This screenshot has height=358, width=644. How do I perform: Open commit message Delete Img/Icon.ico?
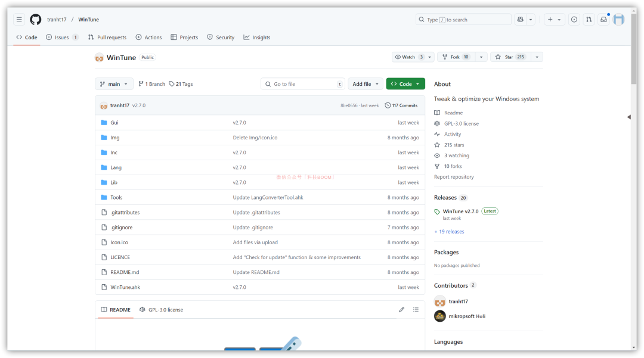tap(255, 138)
